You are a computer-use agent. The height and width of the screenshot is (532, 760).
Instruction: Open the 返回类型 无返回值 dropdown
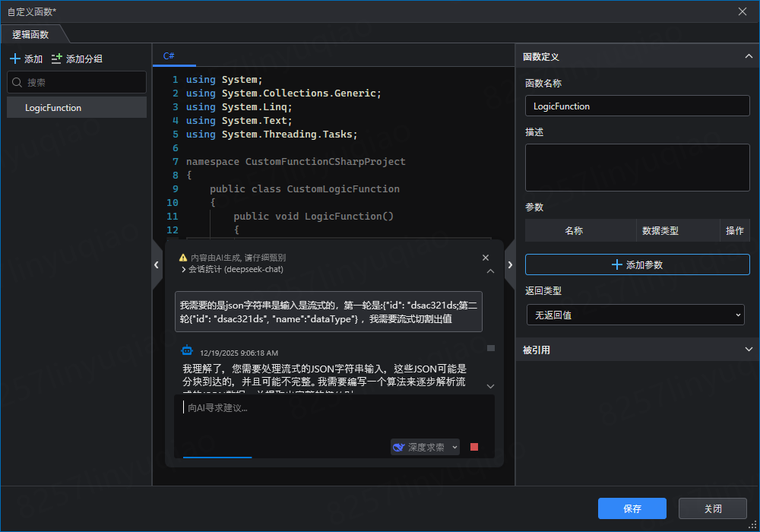pos(635,314)
